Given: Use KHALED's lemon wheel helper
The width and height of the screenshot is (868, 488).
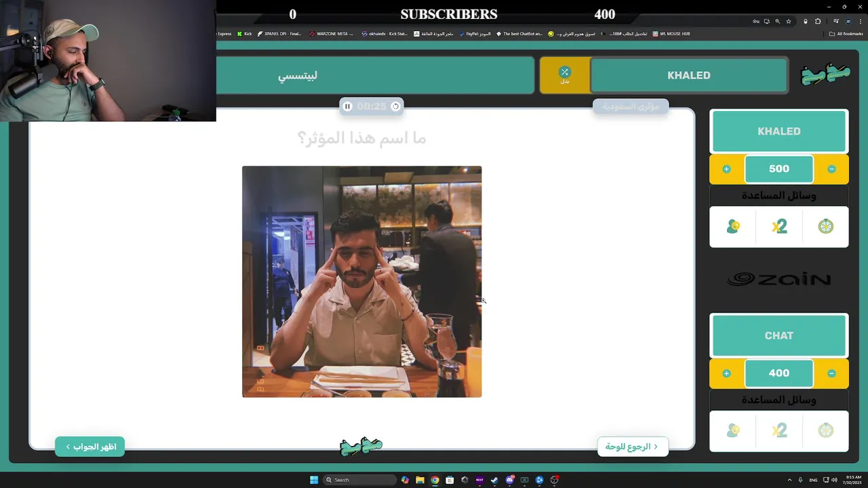Looking at the screenshot, I should click(x=825, y=226).
